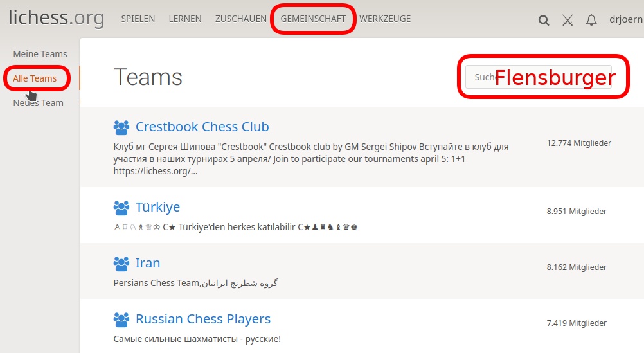The height and width of the screenshot is (353, 644).
Task: Click the Türkiye team group icon
Action: pos(121,207)
